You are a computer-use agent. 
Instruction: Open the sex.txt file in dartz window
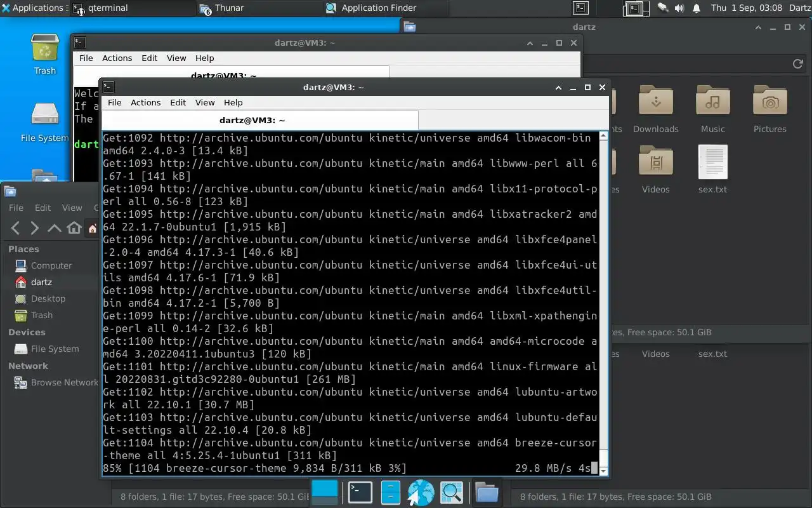point(712,170)
